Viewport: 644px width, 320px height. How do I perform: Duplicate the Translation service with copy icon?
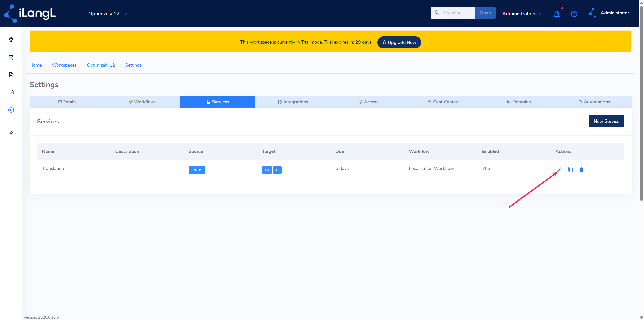pos(570,170)
